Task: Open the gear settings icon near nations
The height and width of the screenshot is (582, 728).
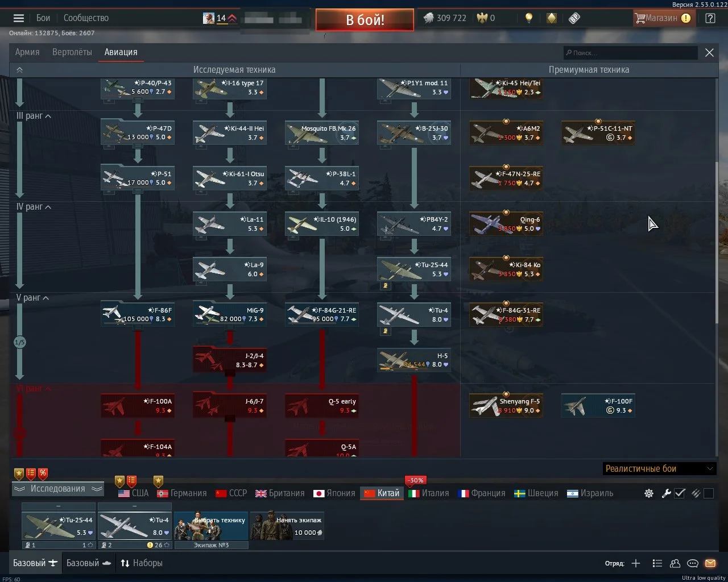Action: coord(648,493)
